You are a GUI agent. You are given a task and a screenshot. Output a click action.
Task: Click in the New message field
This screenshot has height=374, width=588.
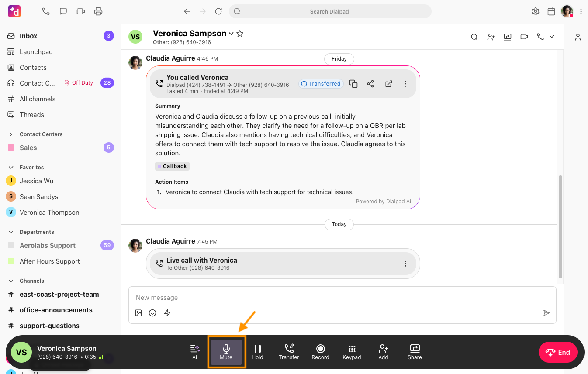point(342,298)
